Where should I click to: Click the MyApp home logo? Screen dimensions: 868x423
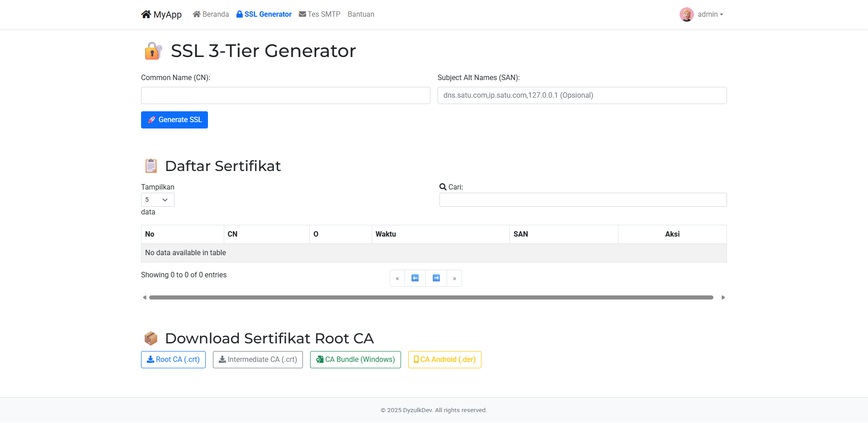(x=161, y=14)
